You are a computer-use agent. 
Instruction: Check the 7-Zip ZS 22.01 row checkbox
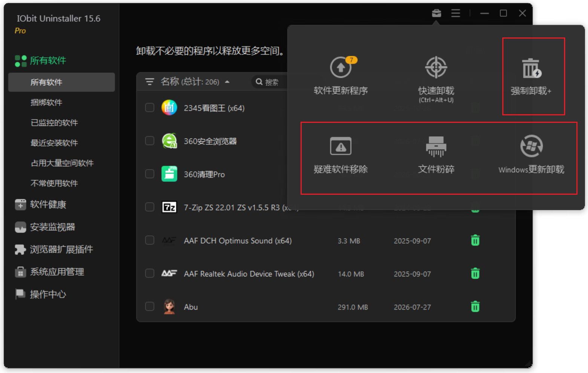tap(150, 207)
